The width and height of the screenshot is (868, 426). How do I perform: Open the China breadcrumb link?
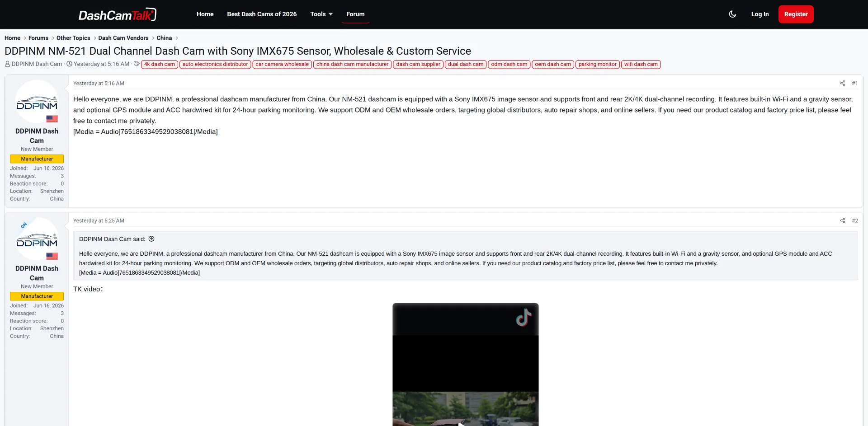pos(164,38)
